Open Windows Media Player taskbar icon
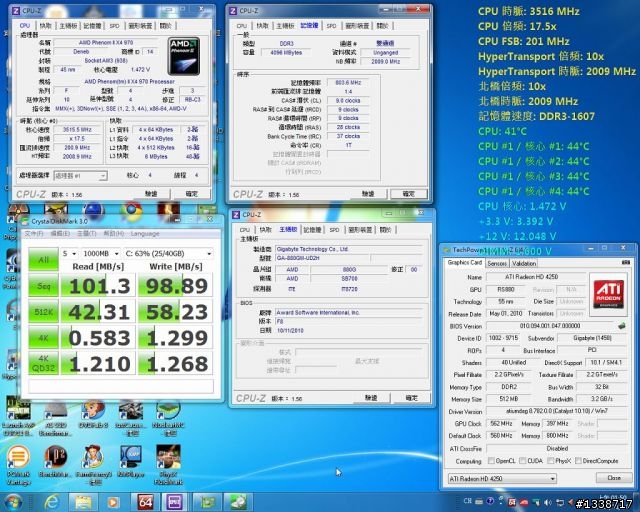 (113, 502)
